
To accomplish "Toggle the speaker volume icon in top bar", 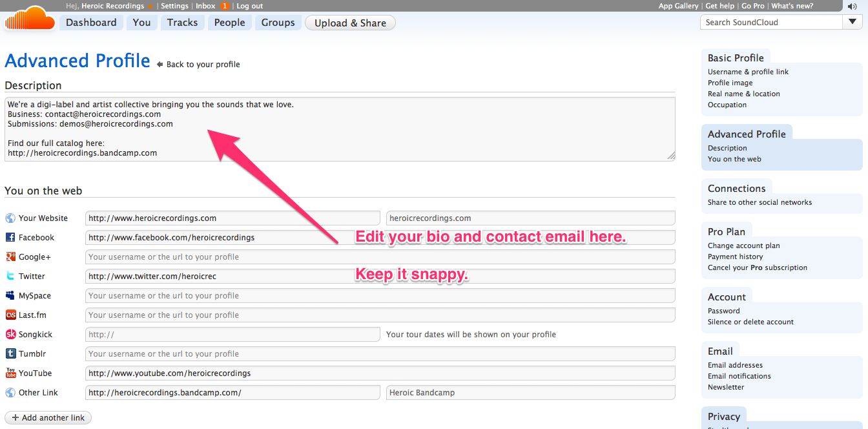I will [852, 6].
